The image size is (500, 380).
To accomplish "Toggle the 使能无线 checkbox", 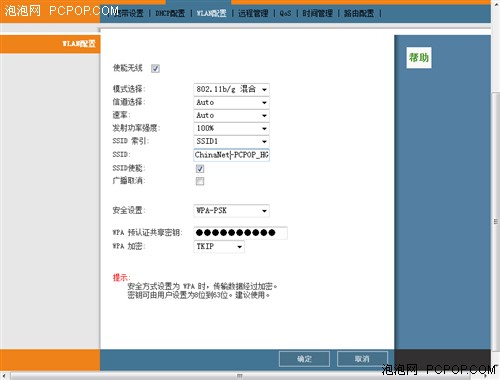I will click(155, 69).
